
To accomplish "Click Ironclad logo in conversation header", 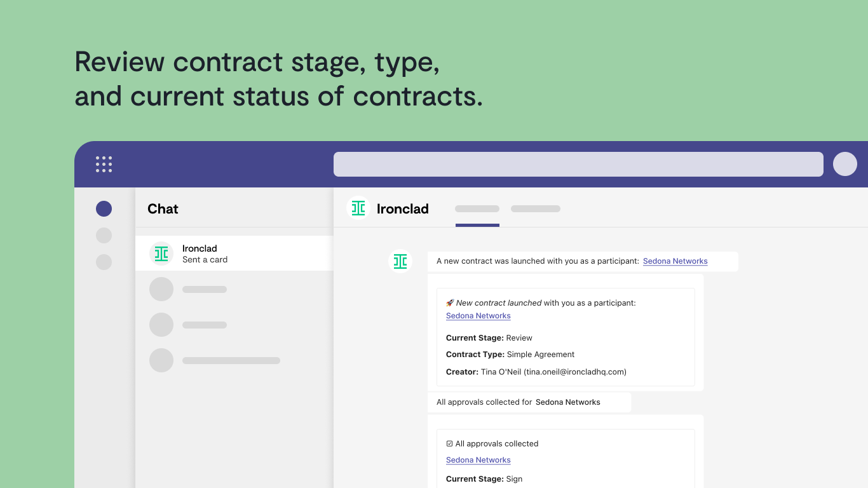I will (358, 208).
